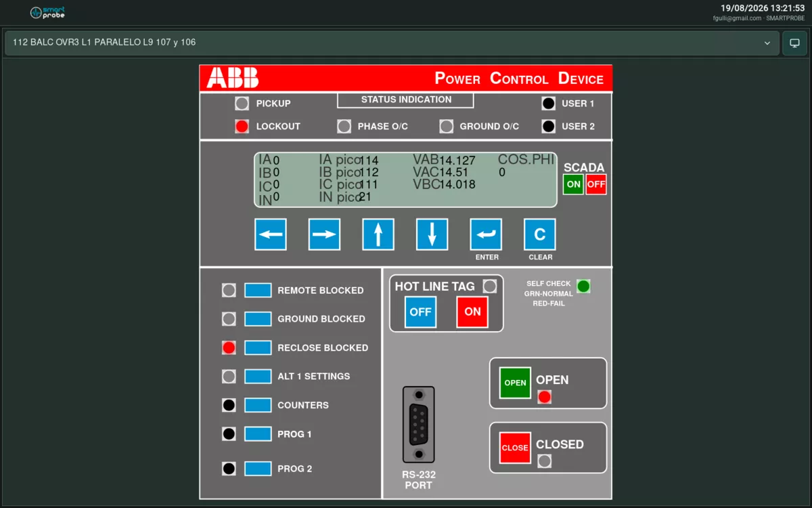
Task: Click the USER 1 indicator LED
Action: click(548, 104)
